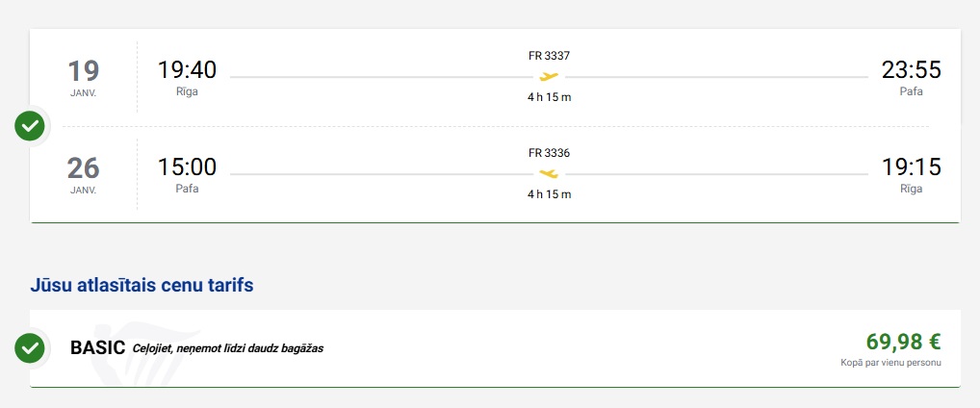The width and height of the screenshot is (980, 408).
Task: Click the BASIC fare name
Action: pyautogui.click(x=97, y=347)
